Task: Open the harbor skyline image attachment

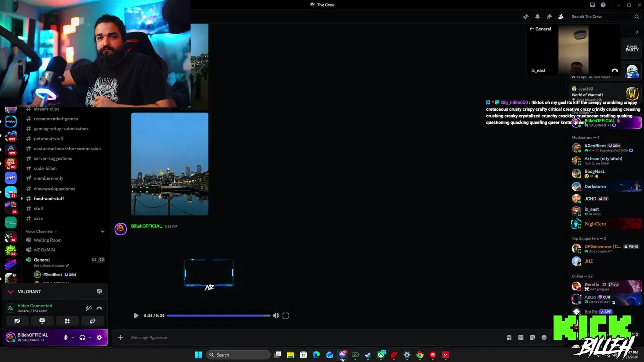Action: coord(170,164)
